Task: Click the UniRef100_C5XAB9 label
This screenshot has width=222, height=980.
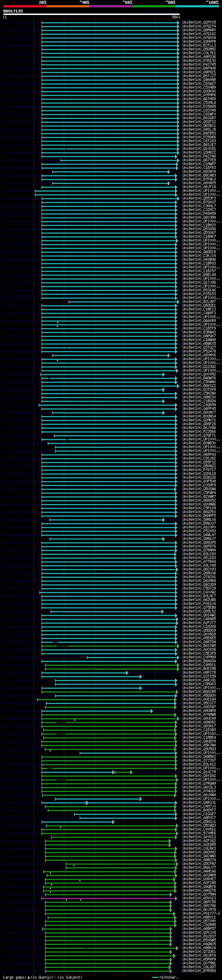Action: click(x=199, y=88)
